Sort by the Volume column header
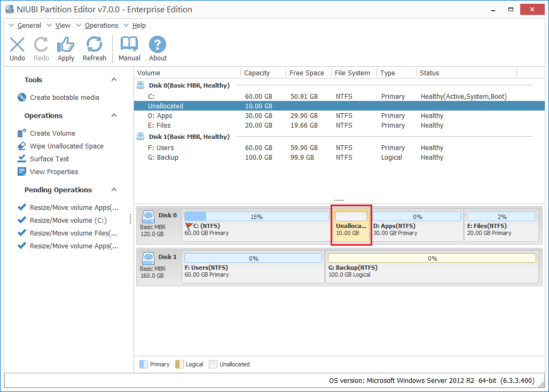 [x=187, y=73]
